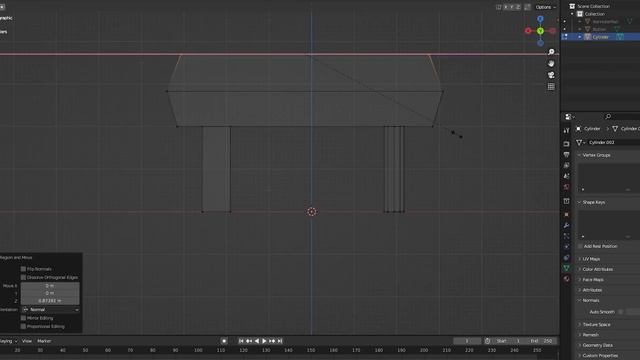Play the animation forward
The height and width of the screenshot is (360, 640).
tap(264, 341)
